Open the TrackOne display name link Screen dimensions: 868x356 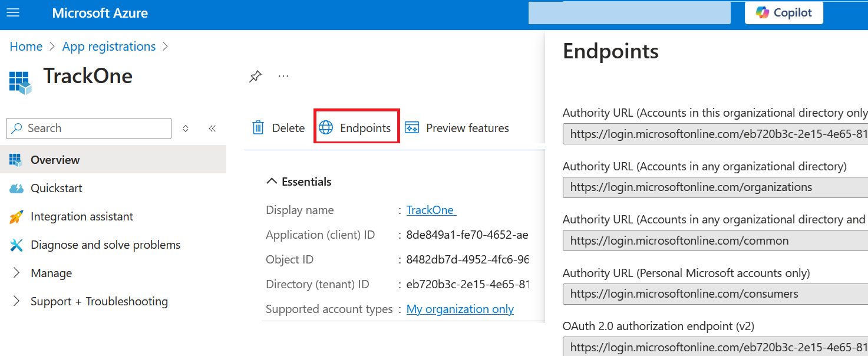[431, 210]
